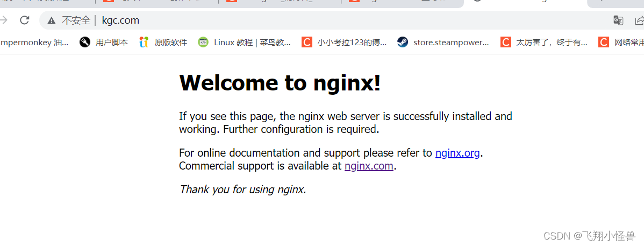Image resolution: width=644 pixels, height=246 pixels.
Task: Follow the nginx.com commercial support link
Action: point(369,166)
